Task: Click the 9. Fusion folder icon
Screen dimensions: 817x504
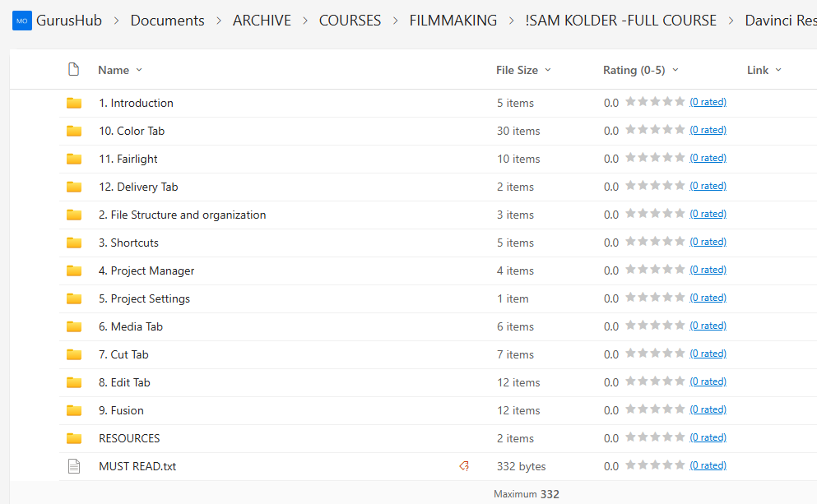Action: [74, 410]
